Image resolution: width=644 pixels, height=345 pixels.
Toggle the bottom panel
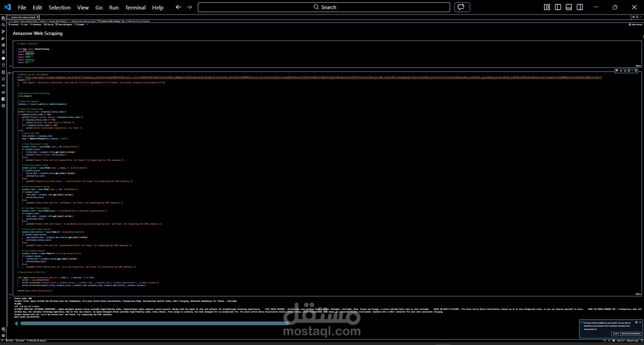point(569,7)
